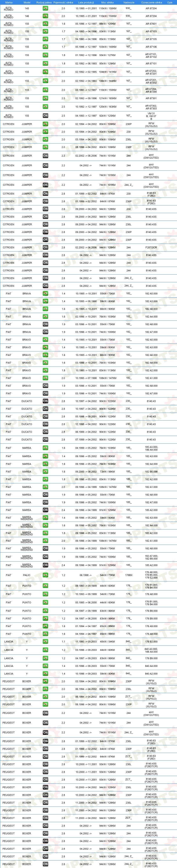The image size is (177, 868).
Task: Click the Opis column header
Action: click(170, 2)
